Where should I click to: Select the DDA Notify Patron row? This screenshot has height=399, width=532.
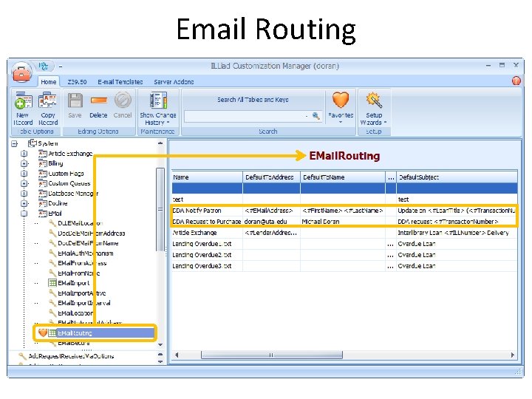click(x=344, y=211)
